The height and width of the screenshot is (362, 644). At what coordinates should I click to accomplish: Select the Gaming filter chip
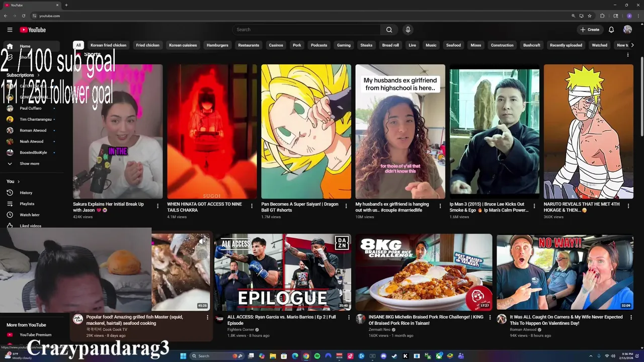coord(344,45)
